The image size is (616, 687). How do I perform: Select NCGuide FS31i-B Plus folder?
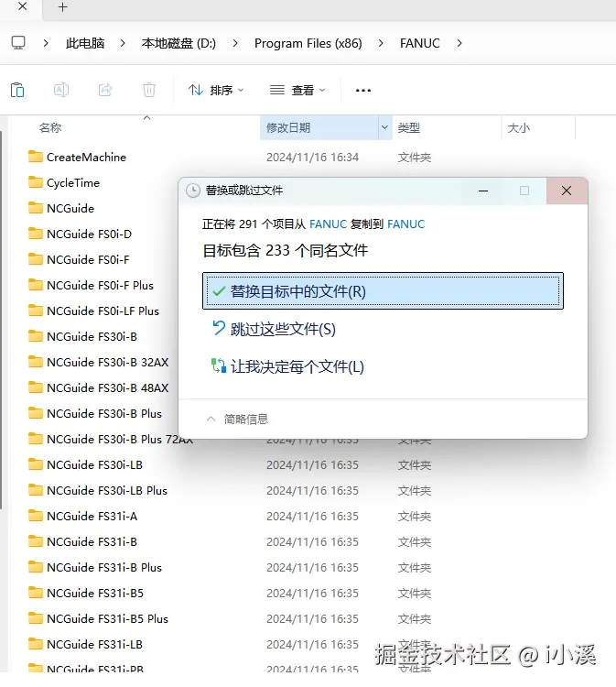click(94, 567)
